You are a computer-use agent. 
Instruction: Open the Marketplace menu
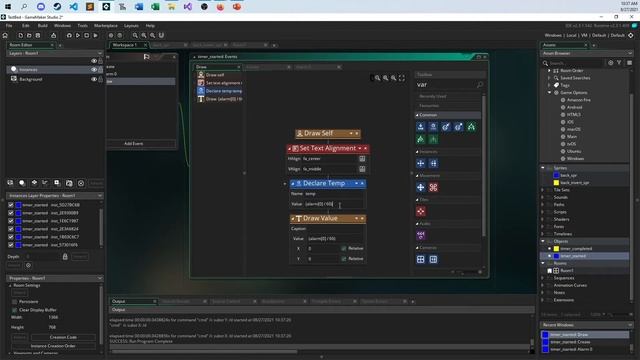click(106, 26)
